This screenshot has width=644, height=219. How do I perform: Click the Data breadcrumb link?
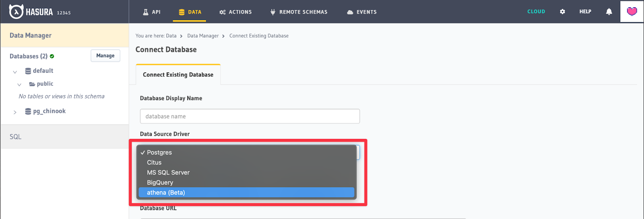(171, 36)
